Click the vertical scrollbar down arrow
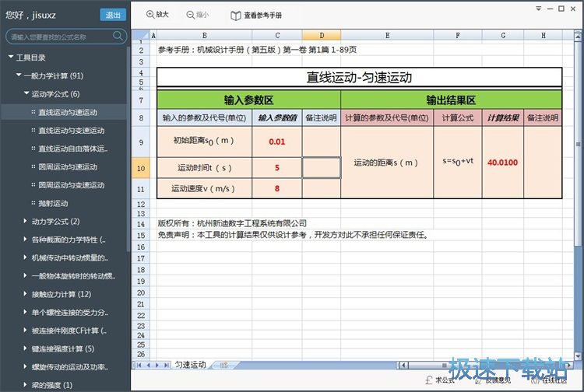This screenshot has width=584, height=392. coord(578,355)
